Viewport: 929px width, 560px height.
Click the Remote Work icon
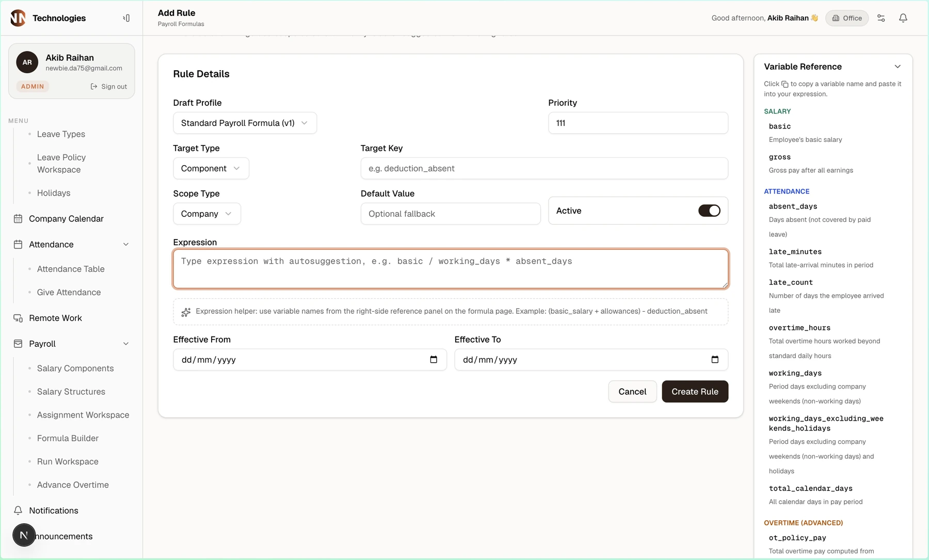click(x=18, y=318)
